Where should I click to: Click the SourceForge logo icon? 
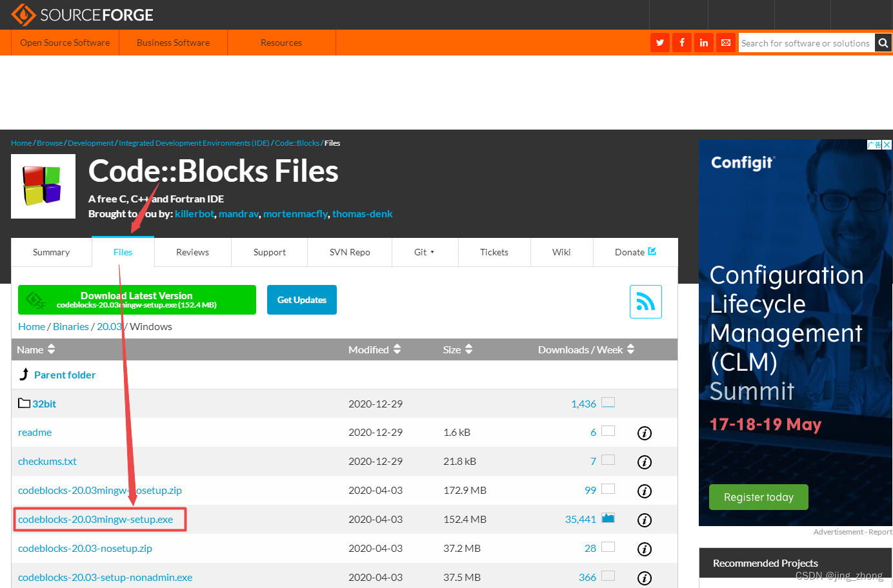coord(24,15)
